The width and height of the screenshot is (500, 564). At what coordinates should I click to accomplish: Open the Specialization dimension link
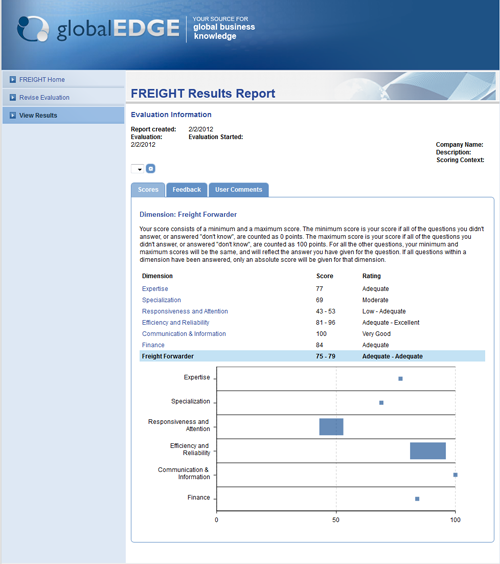[162, 300]
